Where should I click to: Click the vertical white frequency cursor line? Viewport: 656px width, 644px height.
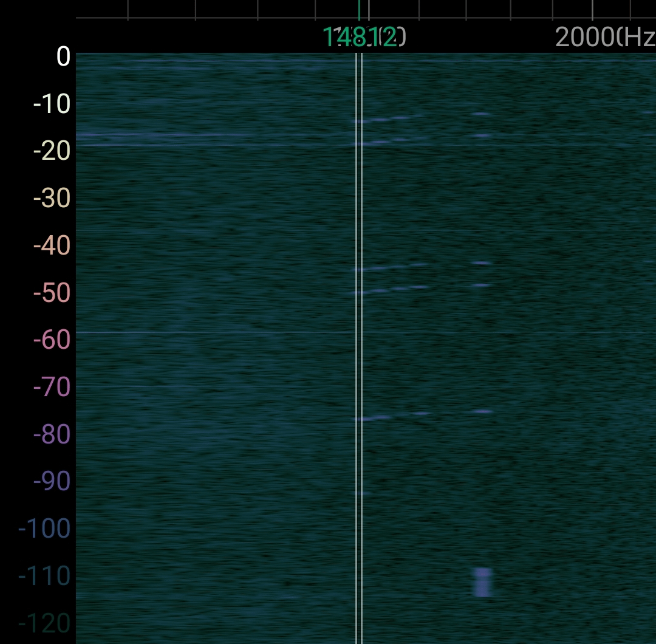point(359,348)
